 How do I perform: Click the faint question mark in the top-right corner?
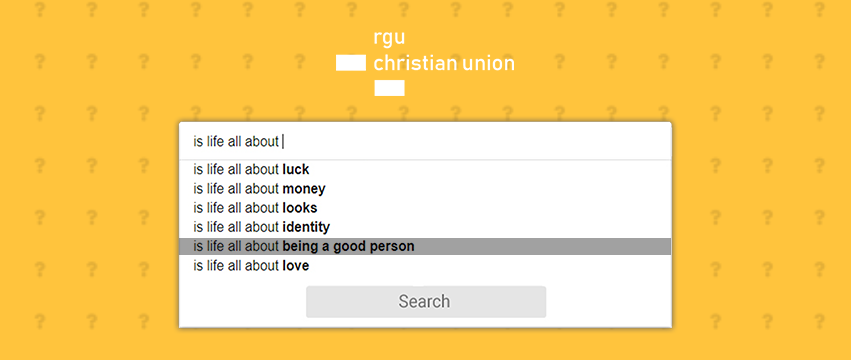(x=820, y=9)
